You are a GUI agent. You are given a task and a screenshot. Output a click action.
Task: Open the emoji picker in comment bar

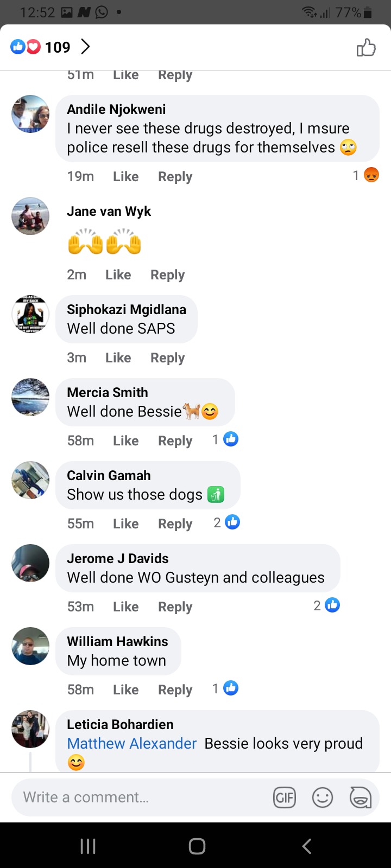[323, 797]
